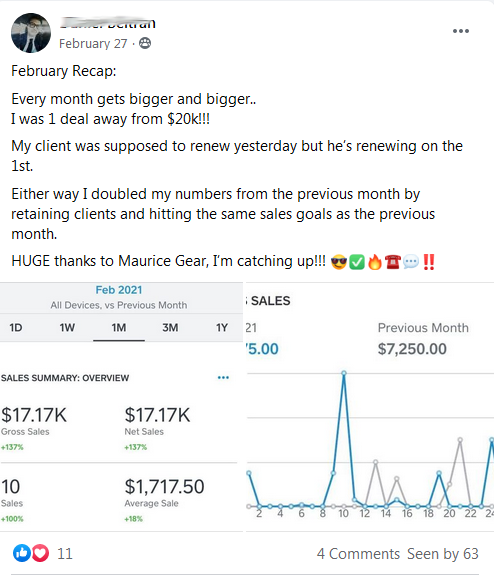Click the red heart reaction icon
This screenshot has height=575, width=494.
pyautogui.click(x=40, y=553)
